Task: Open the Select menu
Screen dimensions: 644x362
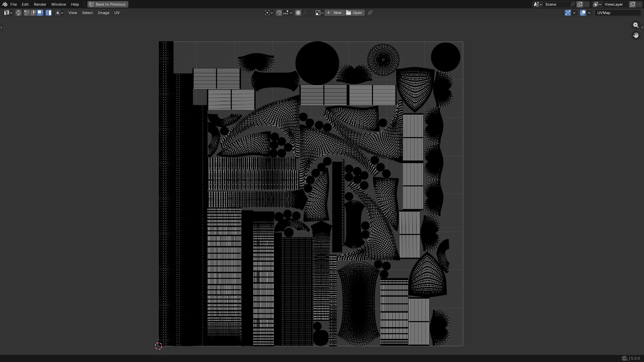Action: tap(88, 13)
